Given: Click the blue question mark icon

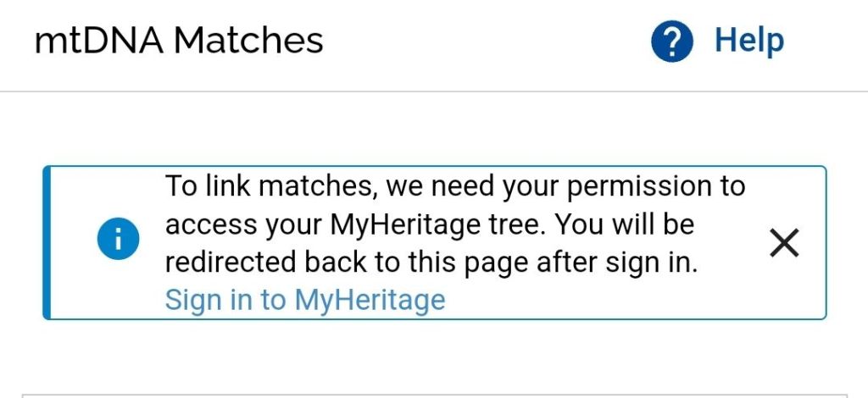Looking at the screenshot, I should (x=672, y=41).
